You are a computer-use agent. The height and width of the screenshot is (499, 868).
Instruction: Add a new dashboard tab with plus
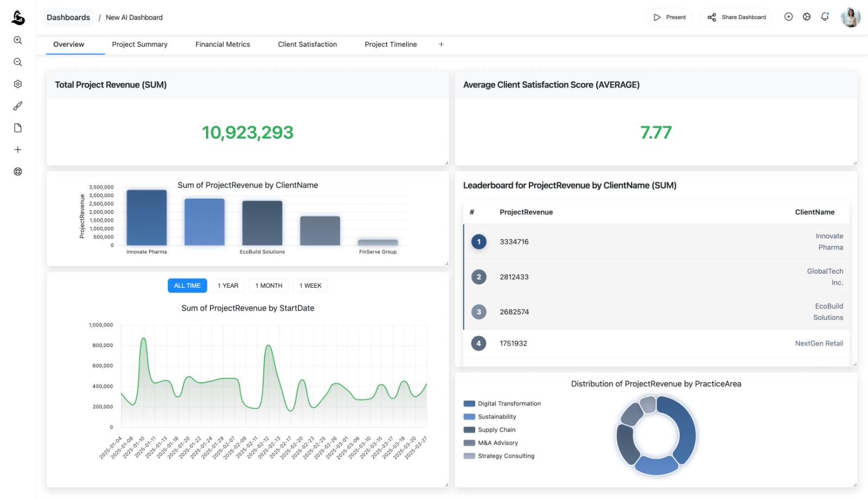[441, 45]
